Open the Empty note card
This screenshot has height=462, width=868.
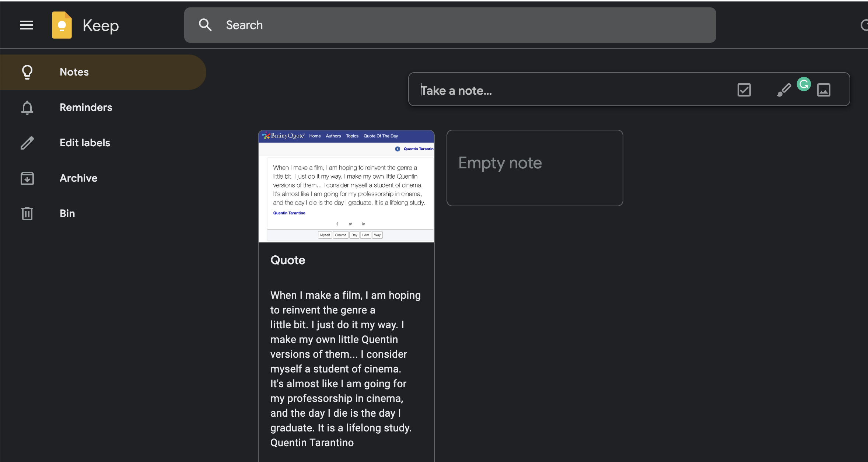coord(535,168)
